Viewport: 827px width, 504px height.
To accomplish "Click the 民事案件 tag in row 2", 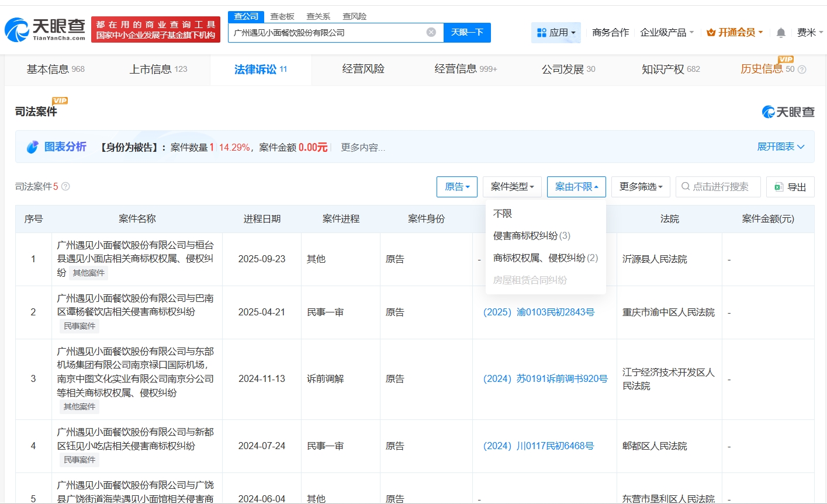I will click(x=79, y=326).
